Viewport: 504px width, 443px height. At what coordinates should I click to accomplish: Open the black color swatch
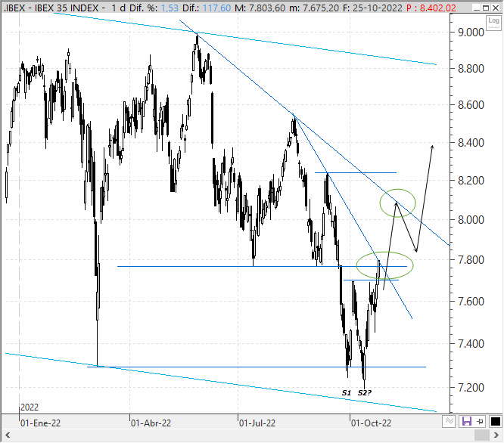496,421
